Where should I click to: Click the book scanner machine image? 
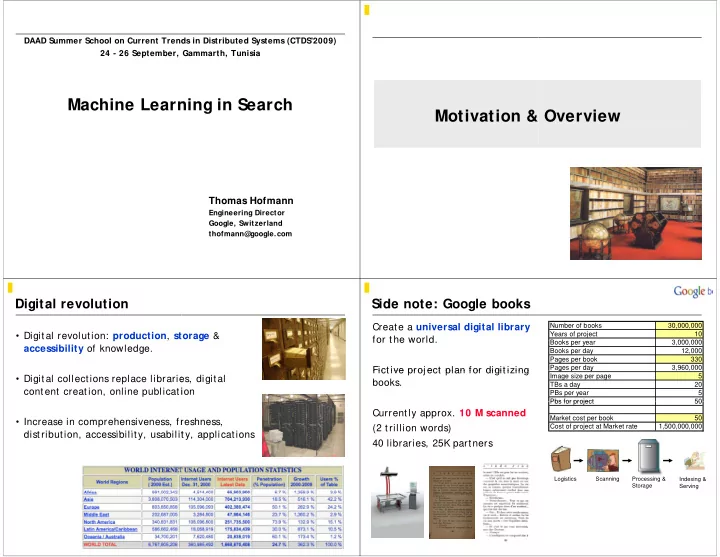coord(397,502)
